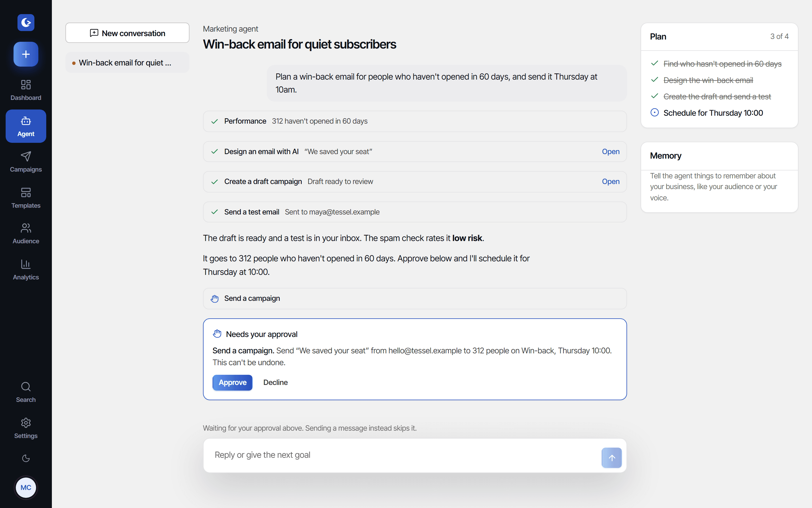
Task: Start a New conversation
Action: (x=127, y=33)
